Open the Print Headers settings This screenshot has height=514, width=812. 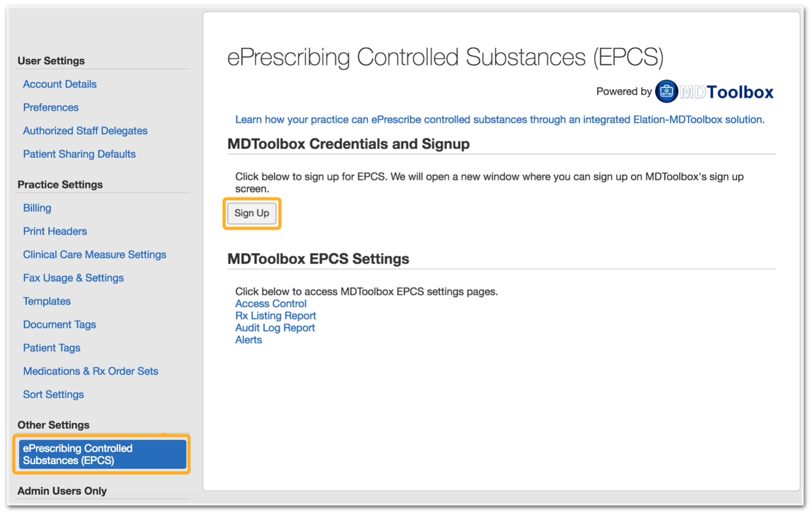click(x=55, y=231)
